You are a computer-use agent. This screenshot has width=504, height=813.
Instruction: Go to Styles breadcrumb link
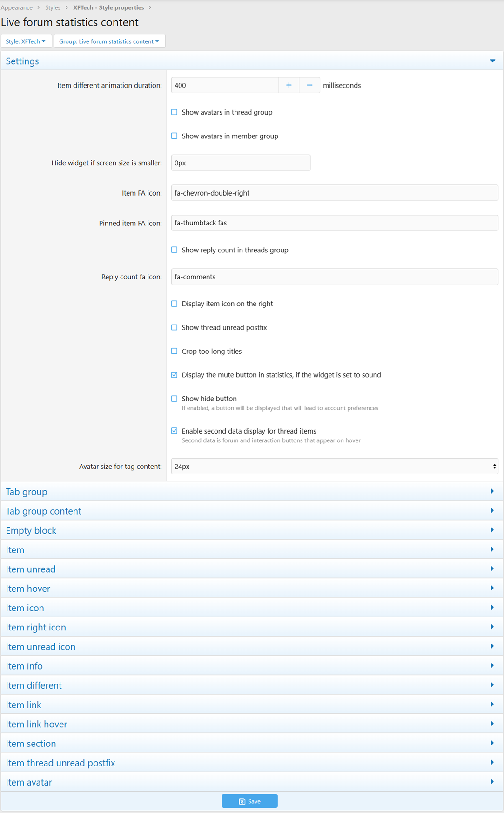click(x=53, y=7)
